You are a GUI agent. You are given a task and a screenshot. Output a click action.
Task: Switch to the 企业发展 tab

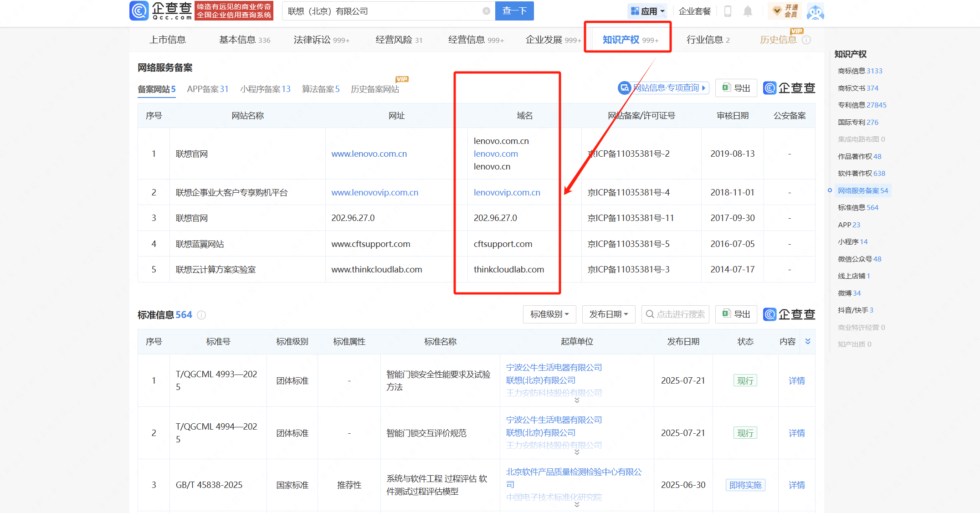(x=553, y=40)
